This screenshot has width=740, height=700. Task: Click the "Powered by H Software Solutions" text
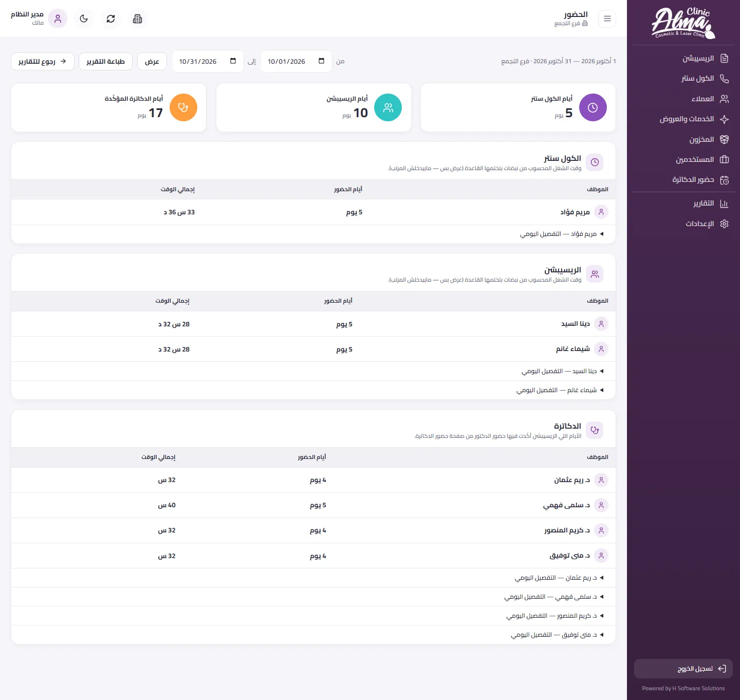[x=683, y=688]
